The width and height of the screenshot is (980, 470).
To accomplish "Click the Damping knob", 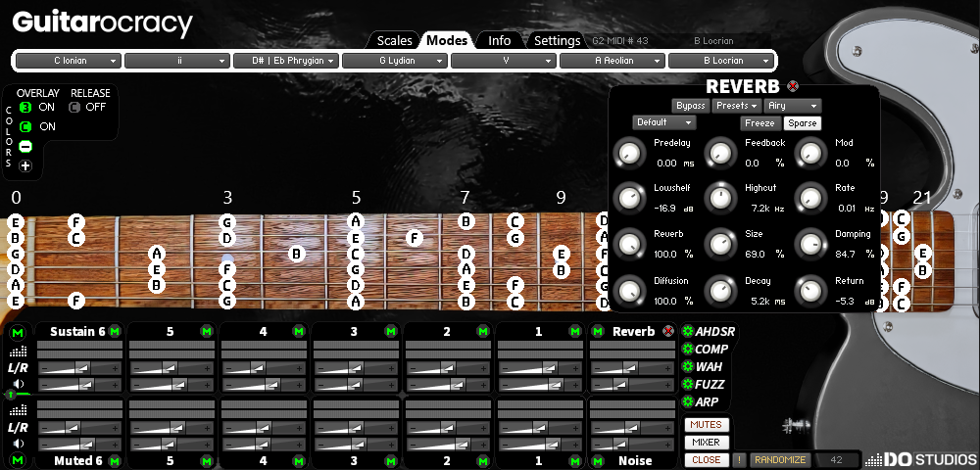I will pos(810,244).
